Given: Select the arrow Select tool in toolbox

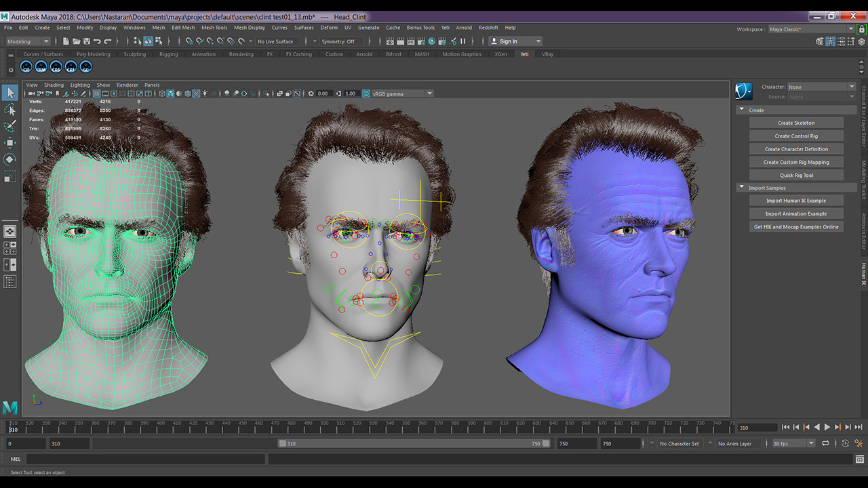Looking at the screenshot, I should (10, 93).
